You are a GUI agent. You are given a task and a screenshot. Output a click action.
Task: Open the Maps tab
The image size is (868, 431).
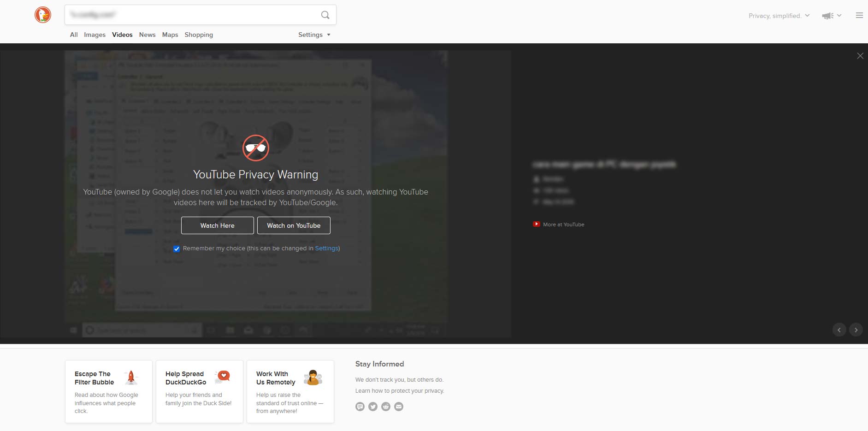pyautogui.click(x=170, y=35)
